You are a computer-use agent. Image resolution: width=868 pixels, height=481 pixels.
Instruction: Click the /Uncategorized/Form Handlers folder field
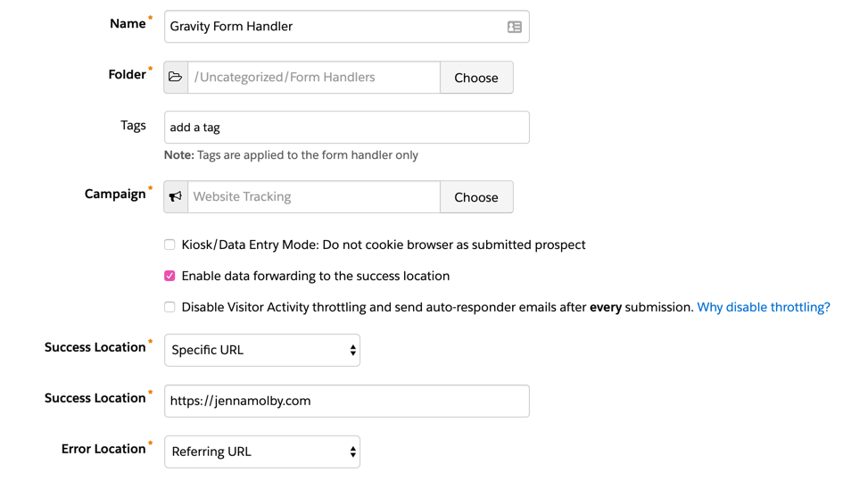314,78
